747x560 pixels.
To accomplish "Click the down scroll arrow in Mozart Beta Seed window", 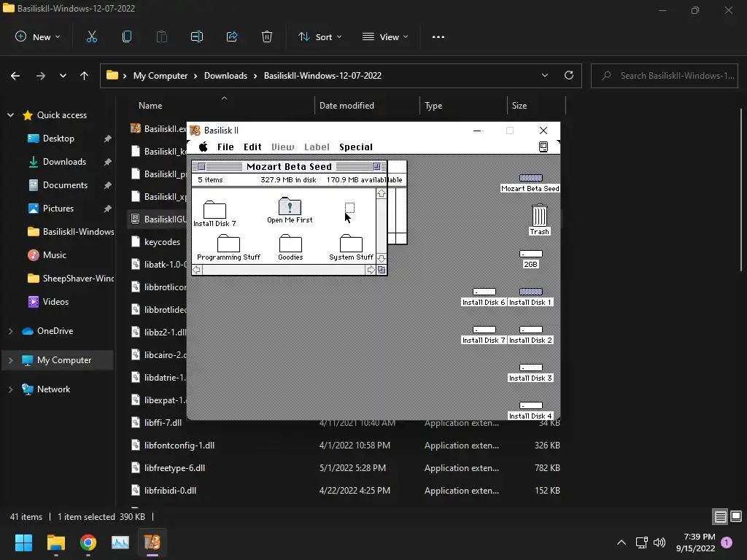I will pos(381,258).
